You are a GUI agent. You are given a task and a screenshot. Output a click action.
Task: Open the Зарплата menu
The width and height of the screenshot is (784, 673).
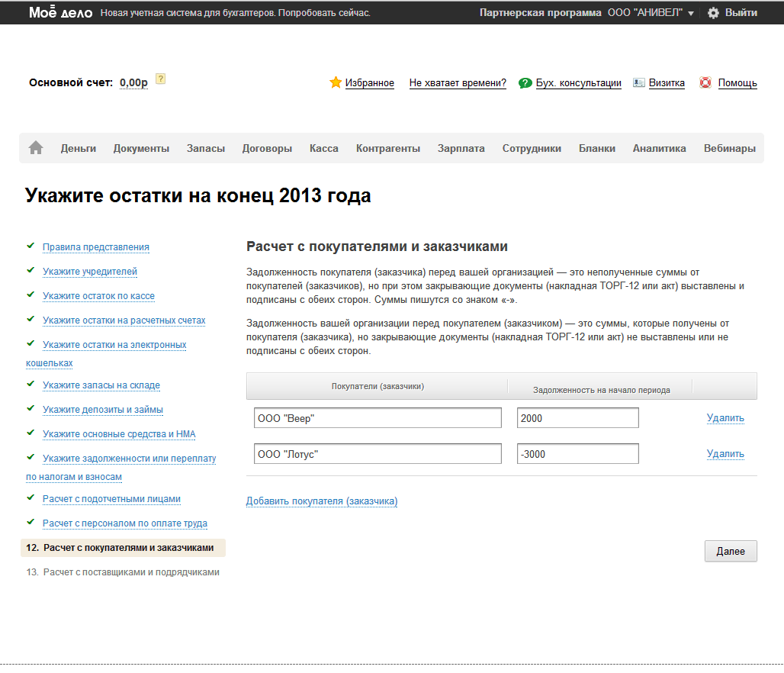[461, 148]
